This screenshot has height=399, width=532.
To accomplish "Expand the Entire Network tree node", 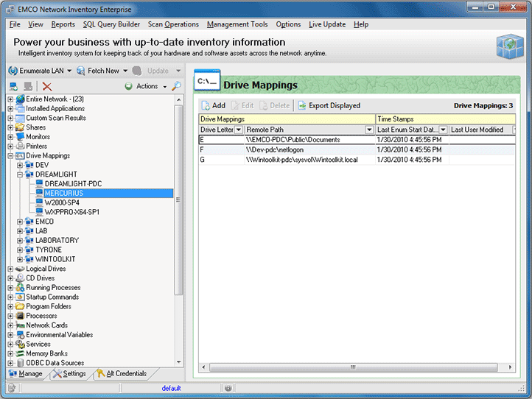I will [10, 99].
